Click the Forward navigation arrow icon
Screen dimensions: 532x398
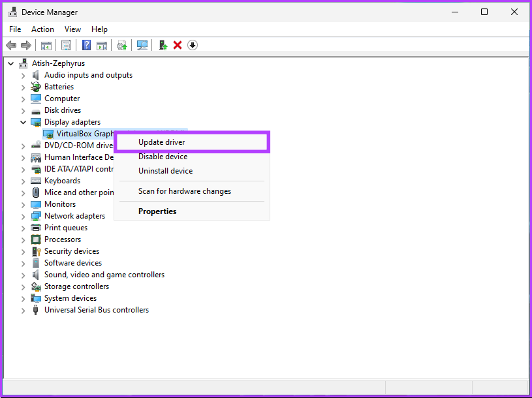coord(25,44)
